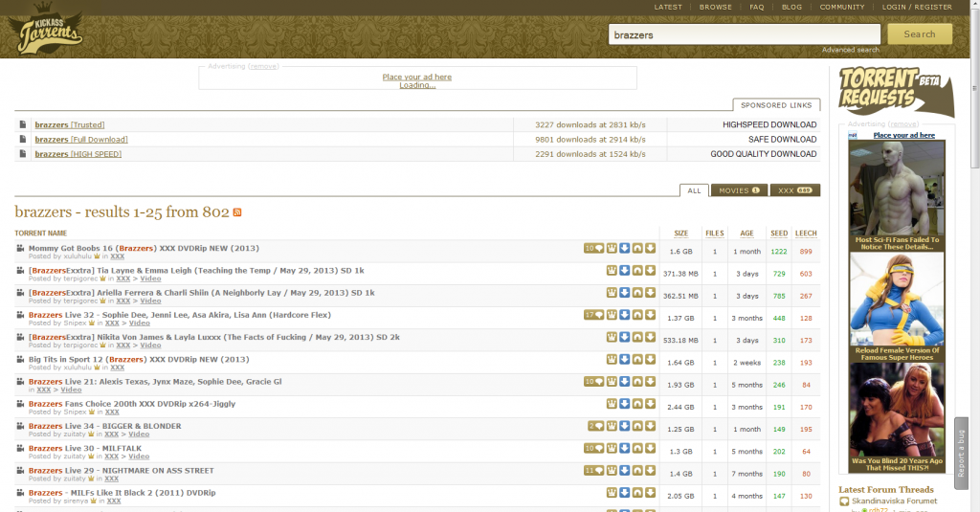Click the brazzers [Full Download] sponsored link
This screenshot has width=980, height=512.
[81, 140]
